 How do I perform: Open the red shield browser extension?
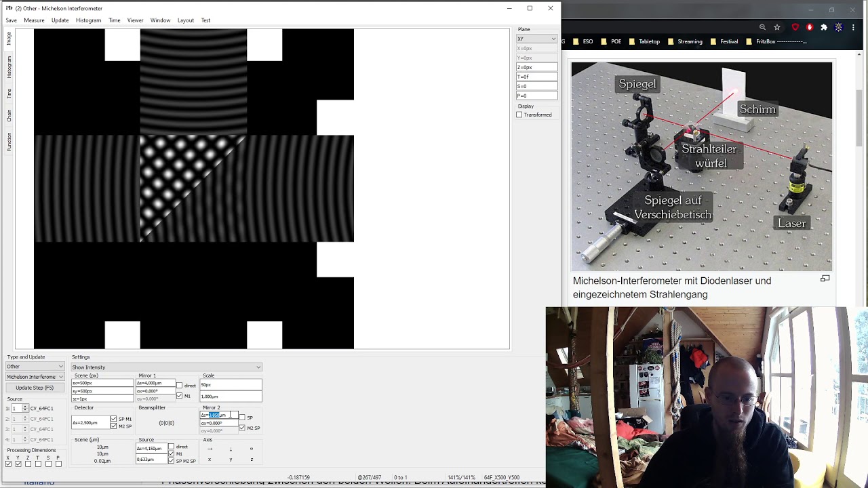795,27
